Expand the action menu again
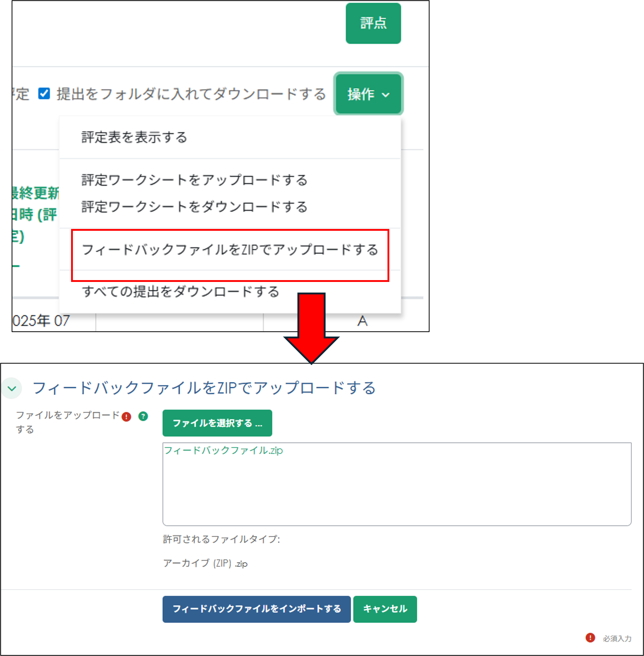 point(368,94)
